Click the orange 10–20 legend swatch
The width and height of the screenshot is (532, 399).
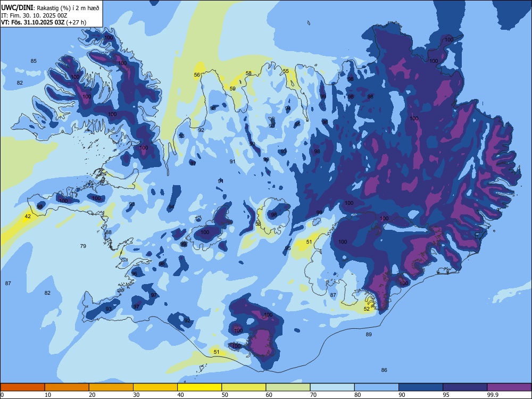click(x=67, y=387)
